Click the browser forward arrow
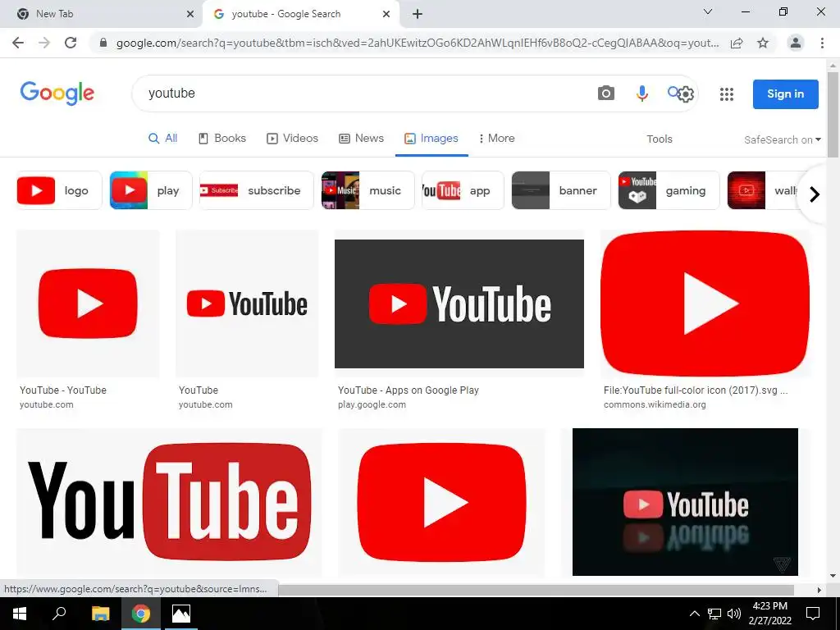 (x=44, y=43)
